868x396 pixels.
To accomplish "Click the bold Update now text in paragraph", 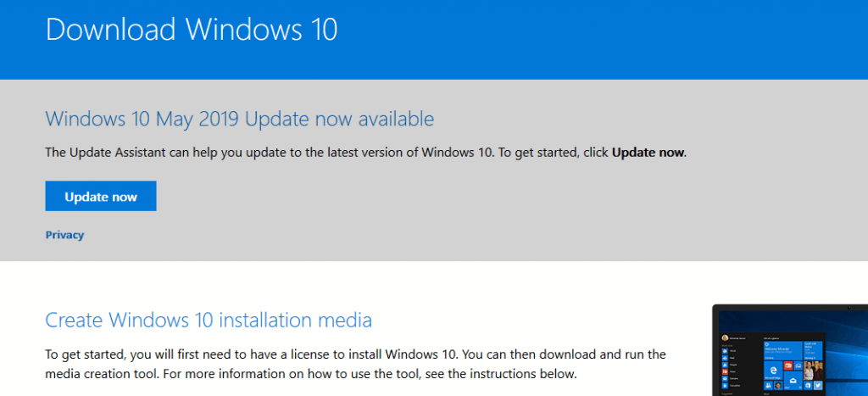I will 648,153.
